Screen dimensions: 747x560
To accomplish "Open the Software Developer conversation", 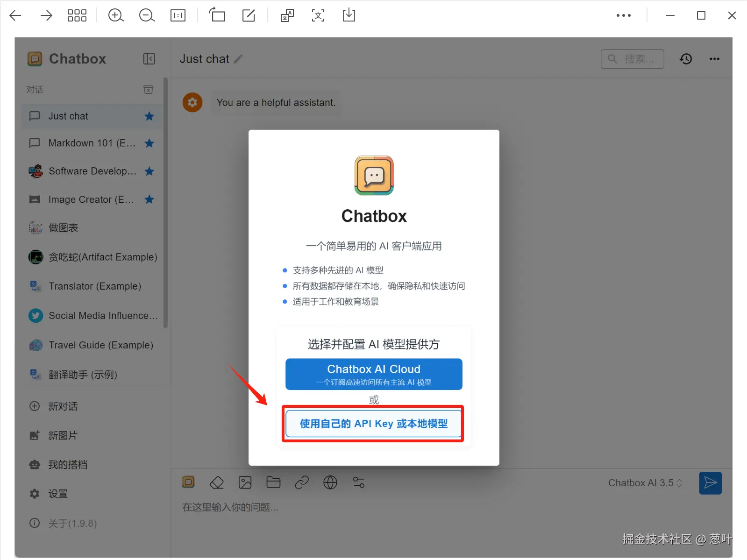I will click(92, 171).
